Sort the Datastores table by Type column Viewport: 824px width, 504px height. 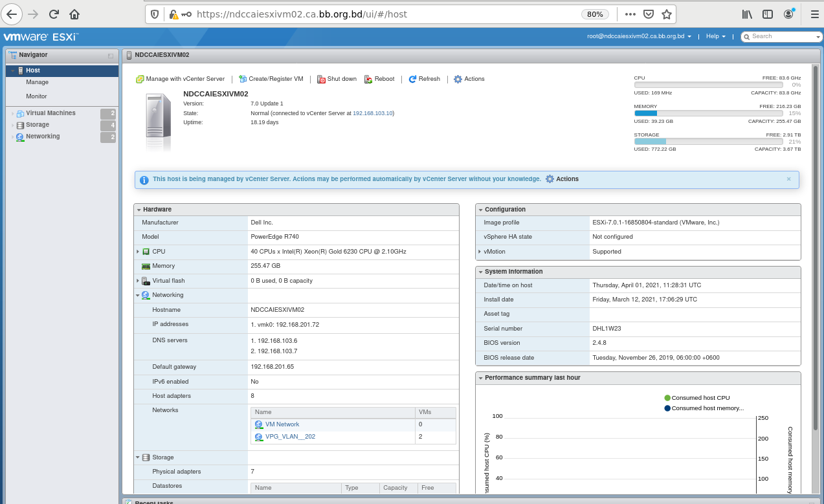pyautogui.click(x=361, y=488)
